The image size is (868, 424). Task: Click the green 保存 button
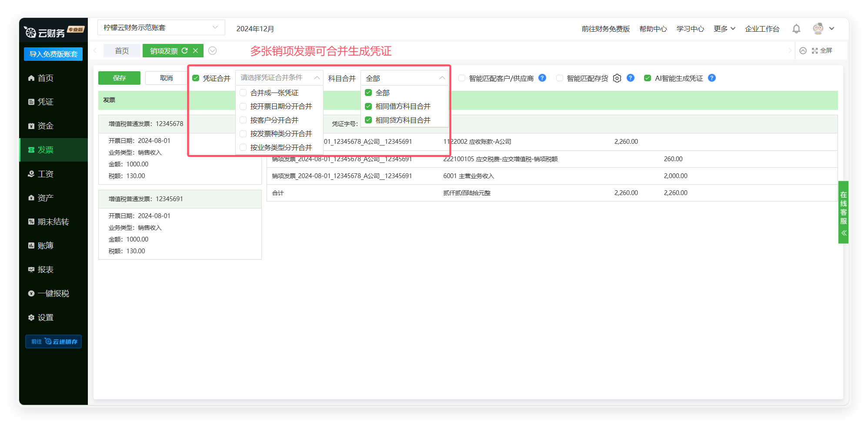(x=119, y=78)
